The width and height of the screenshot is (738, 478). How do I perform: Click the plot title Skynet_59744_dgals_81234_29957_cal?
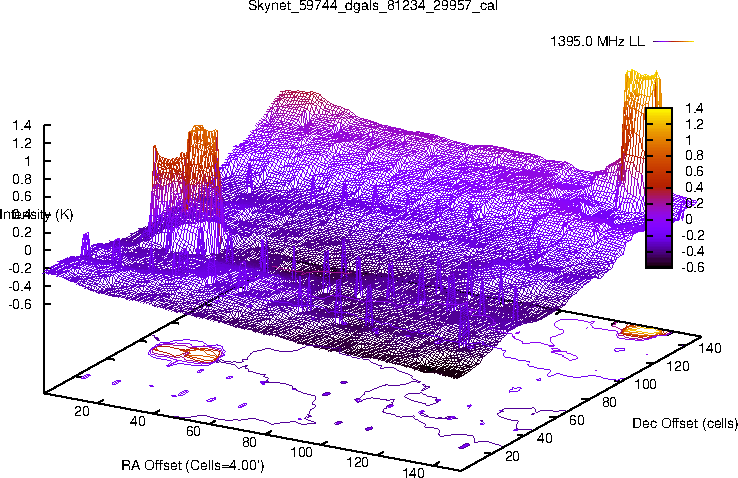click(x=372, y=6)
